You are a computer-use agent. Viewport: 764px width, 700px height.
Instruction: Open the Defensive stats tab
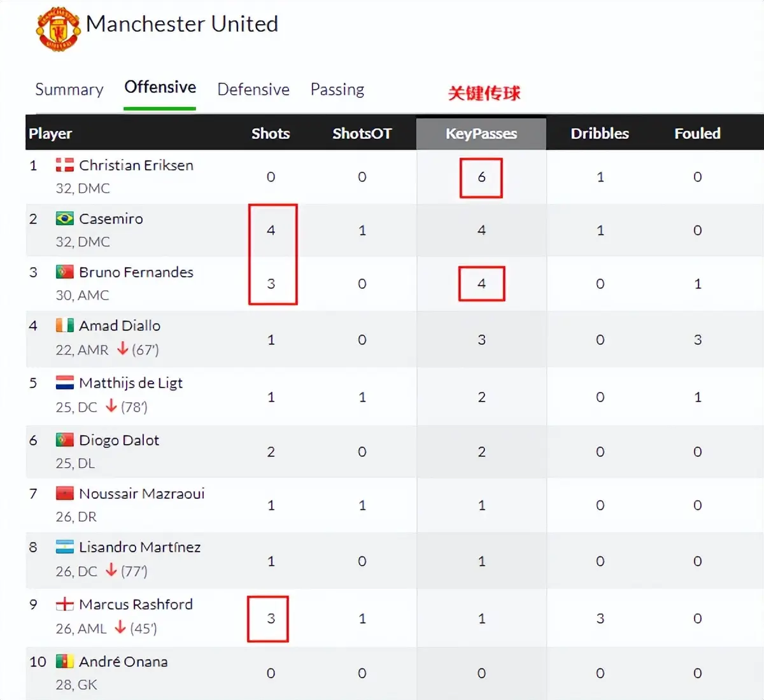point(253,89)
